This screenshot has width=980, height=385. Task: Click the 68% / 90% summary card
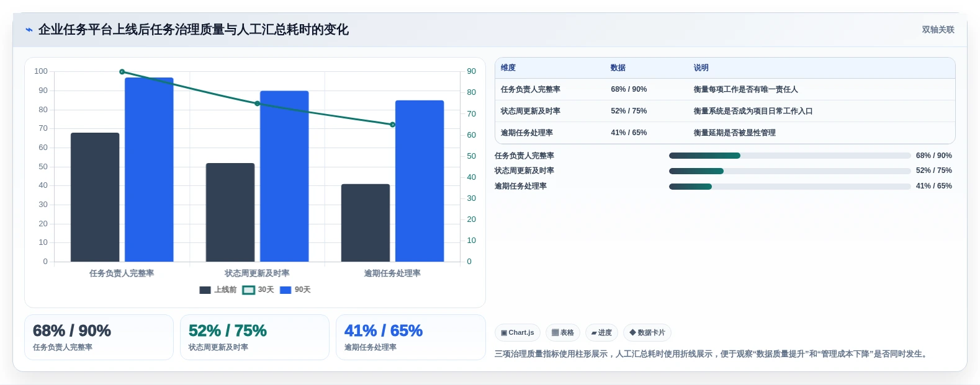99,337
